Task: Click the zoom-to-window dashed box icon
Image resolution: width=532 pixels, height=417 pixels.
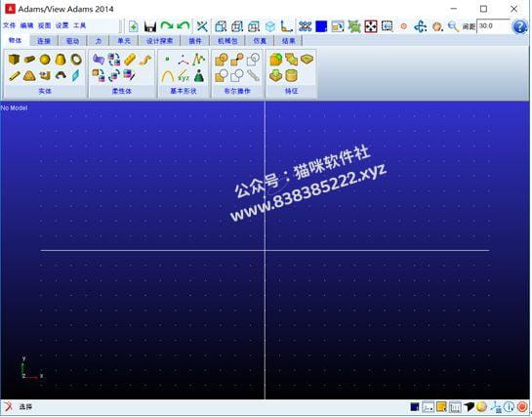Action: click(388, 26)
